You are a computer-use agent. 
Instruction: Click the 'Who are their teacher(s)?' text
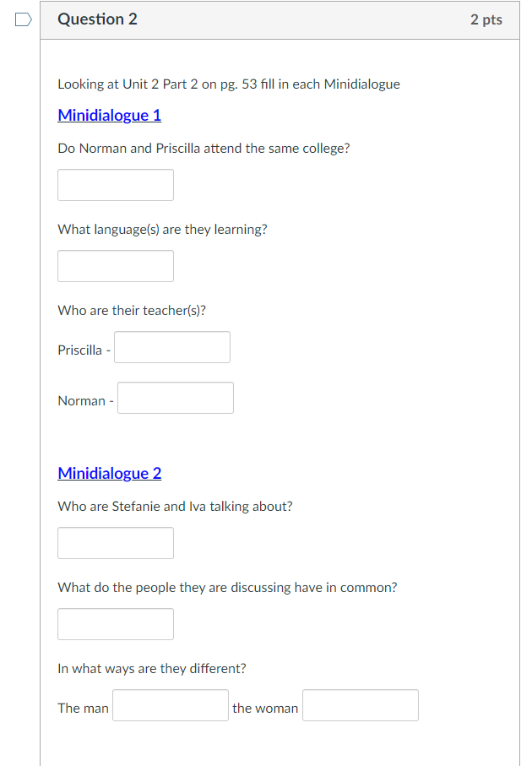pos(132,311)
